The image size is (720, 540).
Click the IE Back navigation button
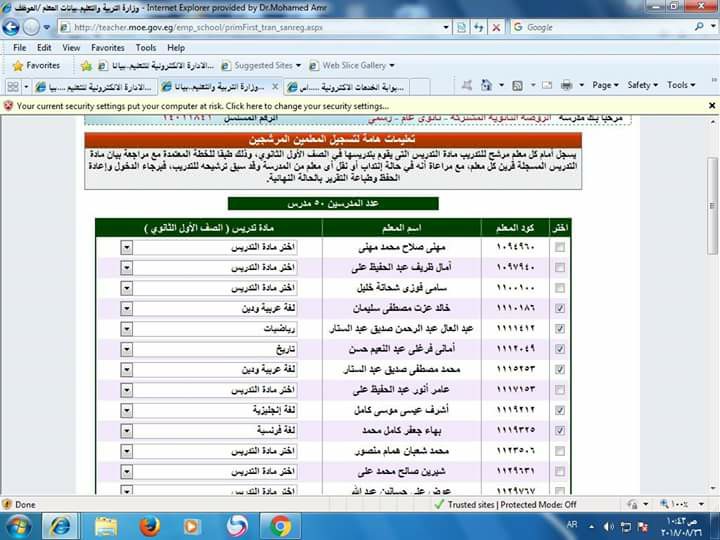point(12,27)
